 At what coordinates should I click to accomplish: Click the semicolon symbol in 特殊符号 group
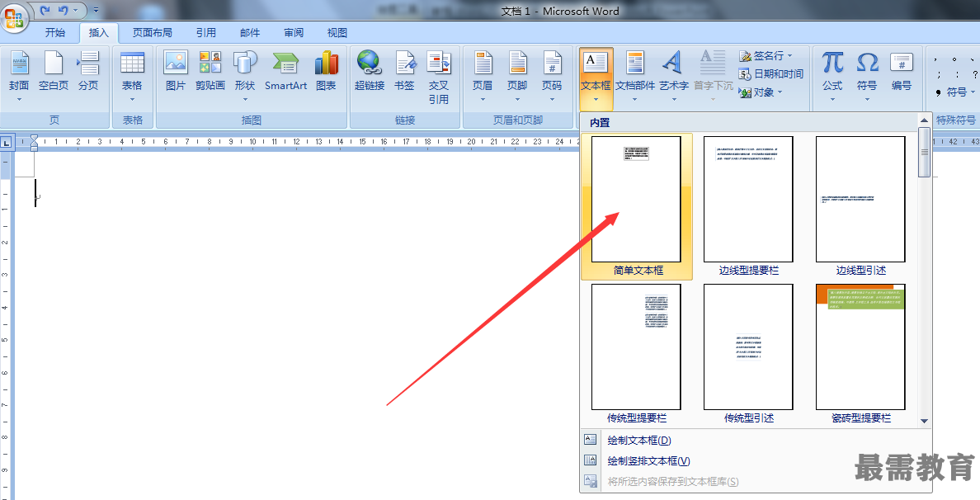coord(939,74)
